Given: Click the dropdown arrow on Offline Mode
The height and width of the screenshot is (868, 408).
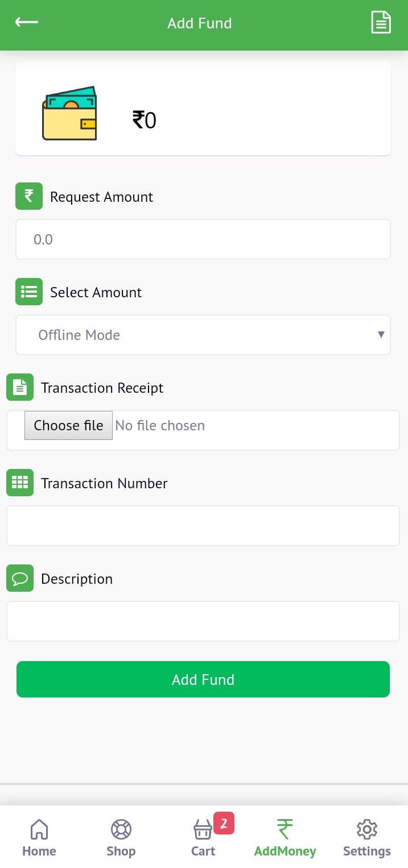Looking at the screenshot, I should pos(381,334).
